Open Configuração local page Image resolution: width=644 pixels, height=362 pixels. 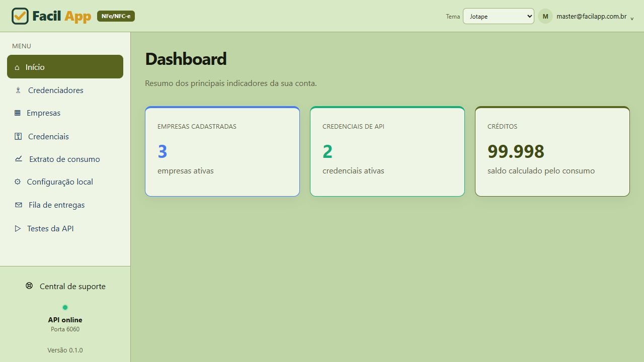65,182
